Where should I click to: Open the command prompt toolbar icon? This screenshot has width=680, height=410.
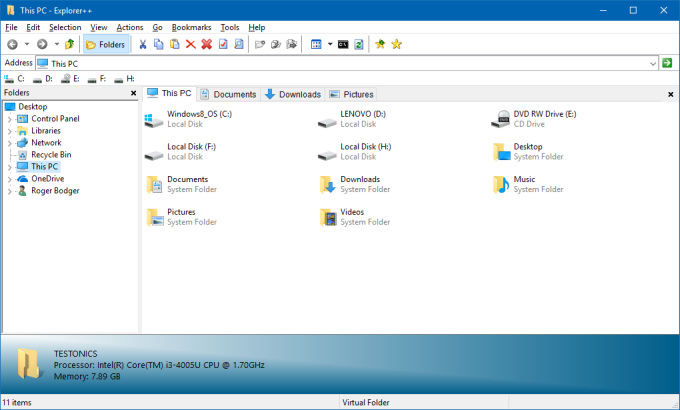(343, 44)
